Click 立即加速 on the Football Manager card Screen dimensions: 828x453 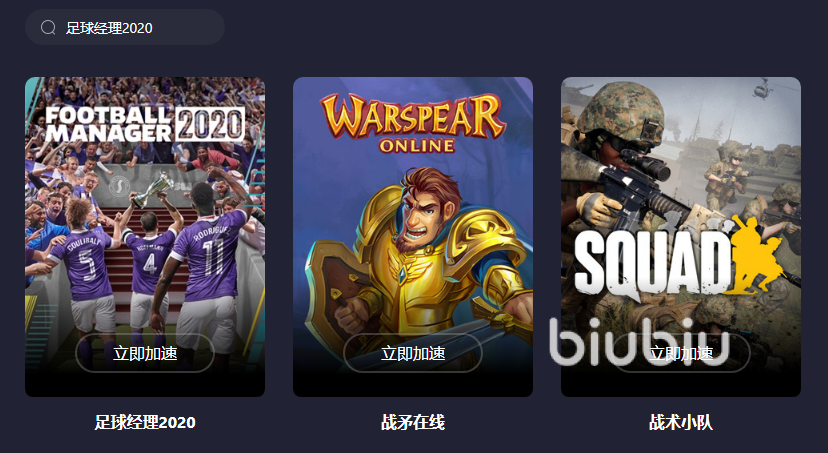point(145,353)
